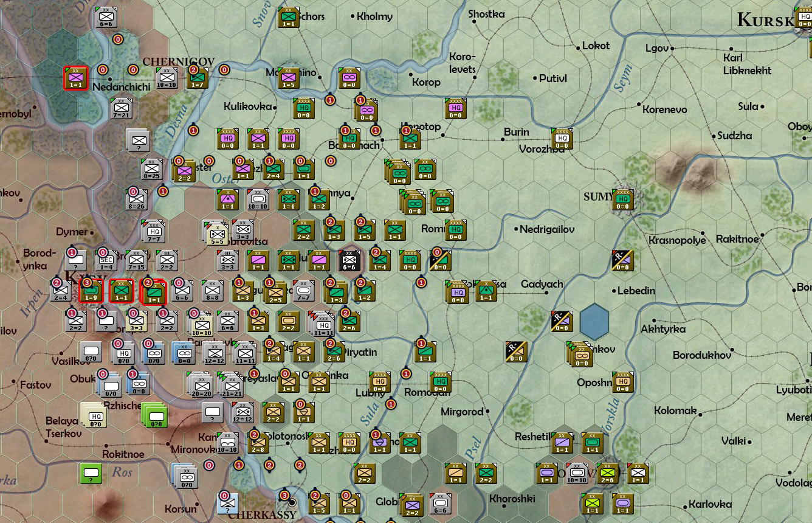This screenshot has height=523, width=812.
Task: Click the Fastov town label
Action: click(36, 385)
